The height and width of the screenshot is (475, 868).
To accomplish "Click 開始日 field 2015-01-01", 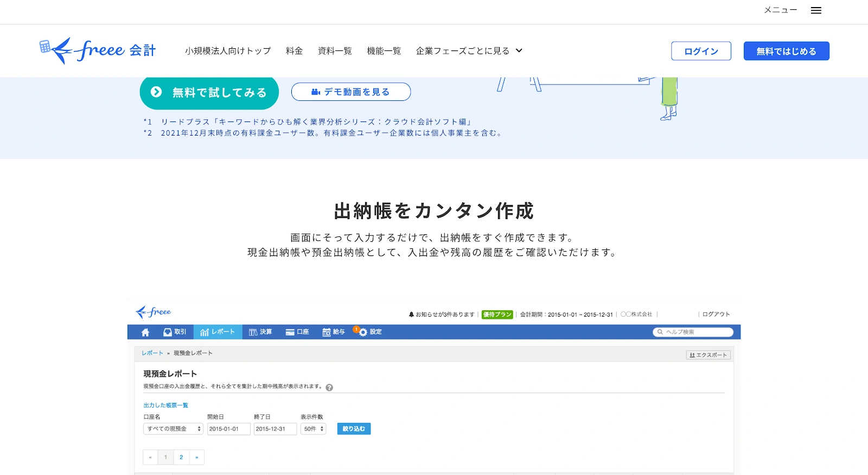I will click(229, 429).
